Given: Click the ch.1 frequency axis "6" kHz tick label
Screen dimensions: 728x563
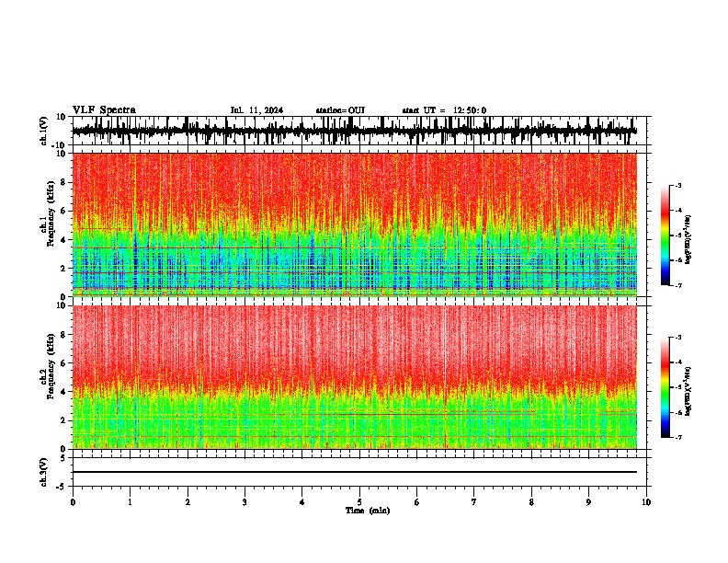Looking at the screenshot, I should tap(63, 211).
